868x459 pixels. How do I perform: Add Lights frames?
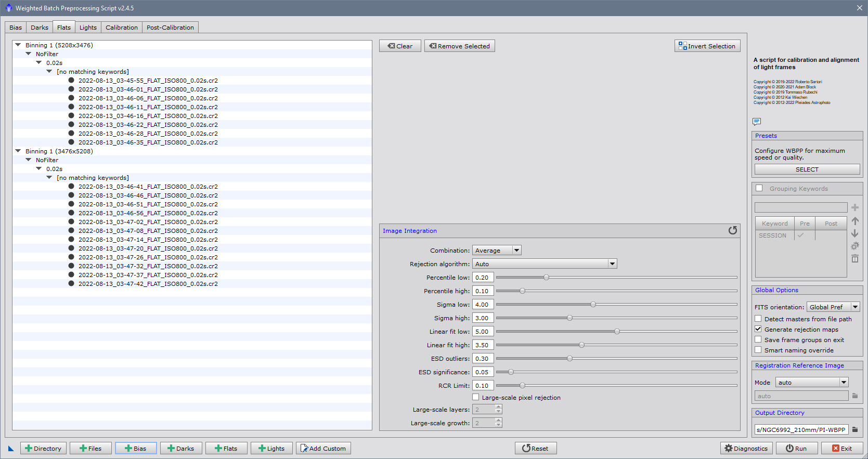click(x=271, y=448)
